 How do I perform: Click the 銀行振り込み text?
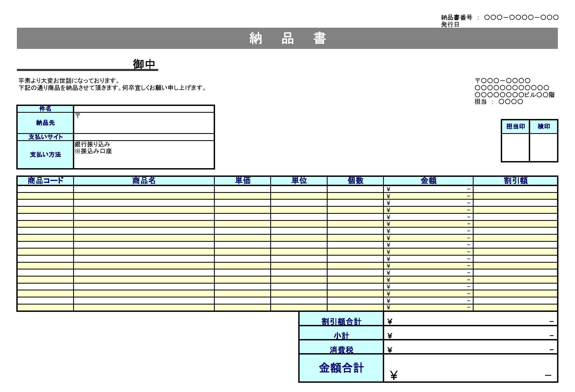92,144
